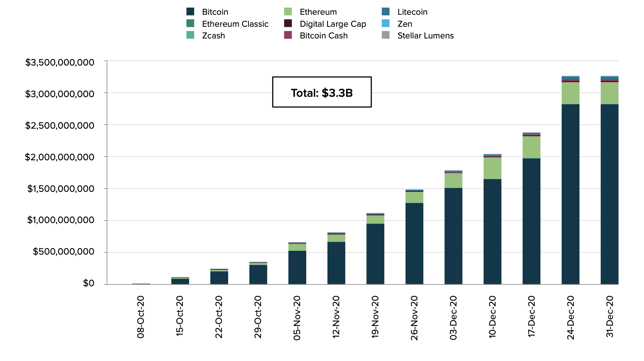Click the 19-Nov-20 x-axis date label
This screenshot has width=644, height=361.
375,317
